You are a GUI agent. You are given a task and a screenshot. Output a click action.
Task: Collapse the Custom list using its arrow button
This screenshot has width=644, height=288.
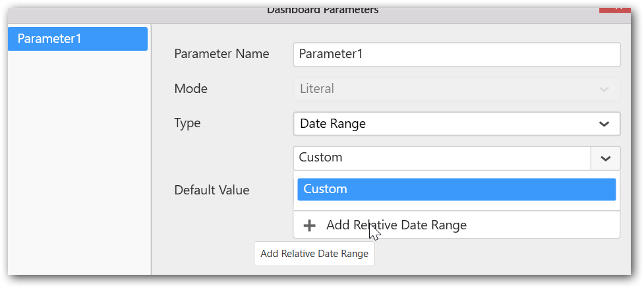tap(606, 158)
